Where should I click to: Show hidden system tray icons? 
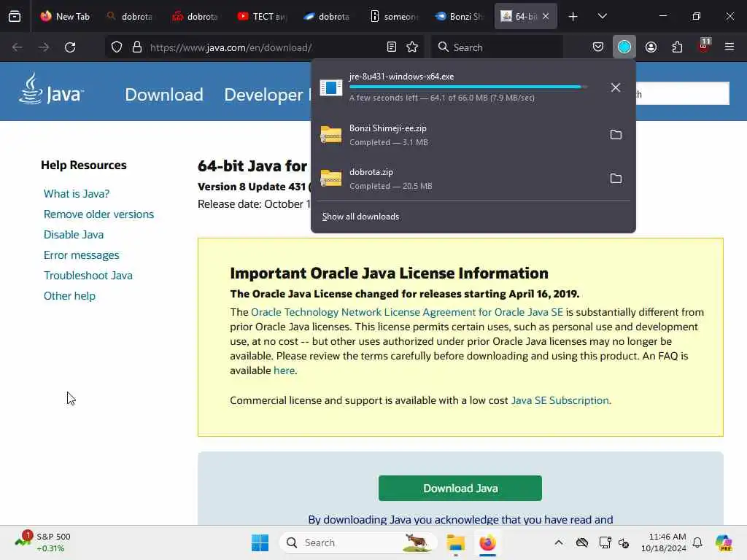click(559, 542)
